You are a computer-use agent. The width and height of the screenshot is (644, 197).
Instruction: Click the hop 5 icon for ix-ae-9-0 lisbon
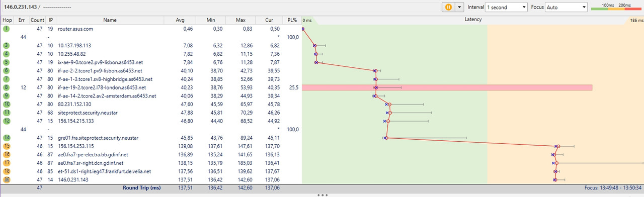coord(7,62)
